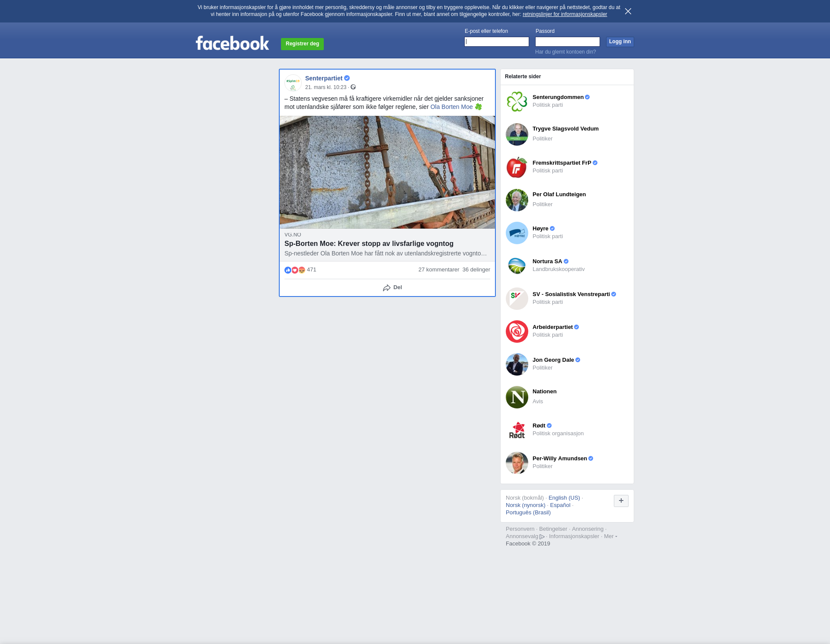Open Annonsering footer link
The width and height of the screenshot is (830, 644).
coord(587,529)
